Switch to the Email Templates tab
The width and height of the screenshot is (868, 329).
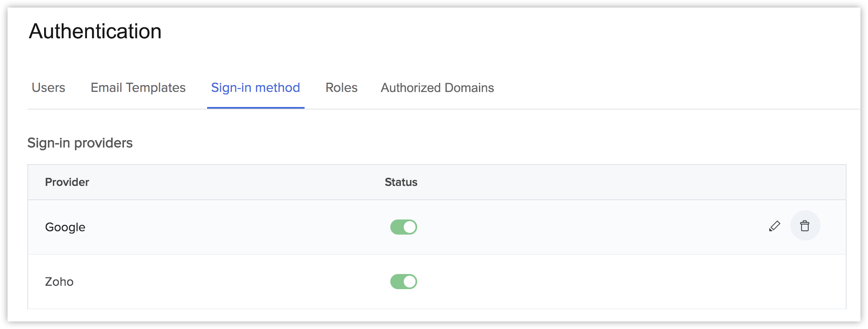pyautogui.click(x=138, y=88)
